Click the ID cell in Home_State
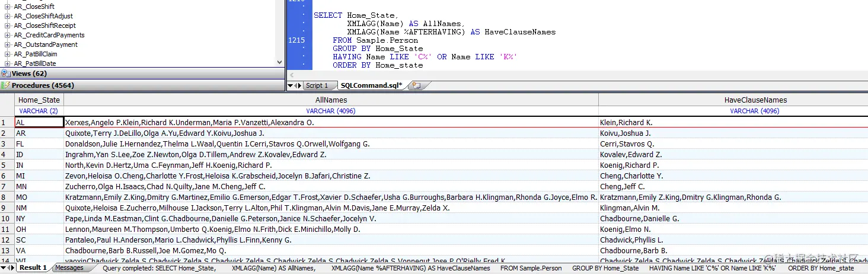This screenshot has width=868, height=274. (x=39, y=154)
